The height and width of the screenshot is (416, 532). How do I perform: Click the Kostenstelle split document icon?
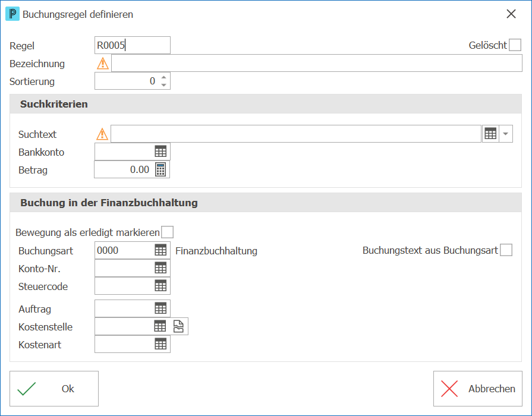pos(178,326)
